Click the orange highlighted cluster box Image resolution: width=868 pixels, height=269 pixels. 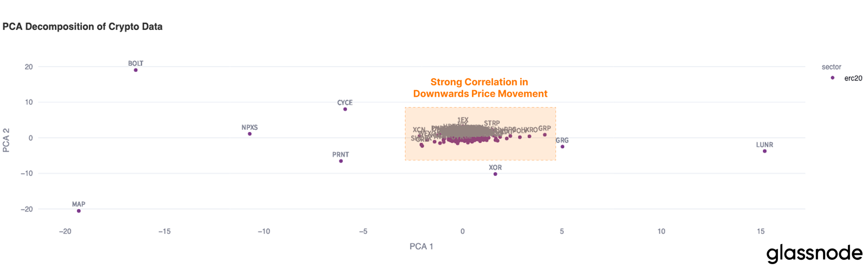click(x=480, y=134)
